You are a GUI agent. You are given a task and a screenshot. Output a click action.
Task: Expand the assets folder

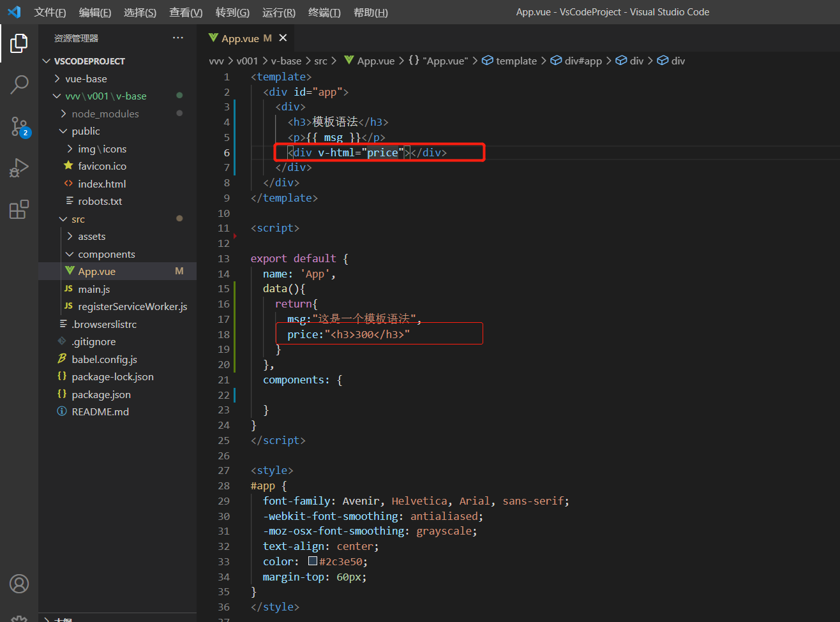[70, 237]
